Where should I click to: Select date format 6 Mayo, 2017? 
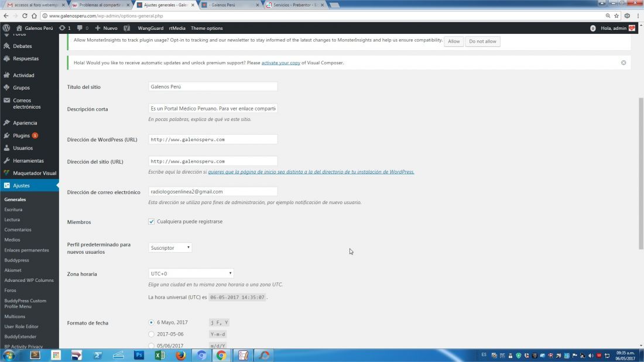click(151, 323)
